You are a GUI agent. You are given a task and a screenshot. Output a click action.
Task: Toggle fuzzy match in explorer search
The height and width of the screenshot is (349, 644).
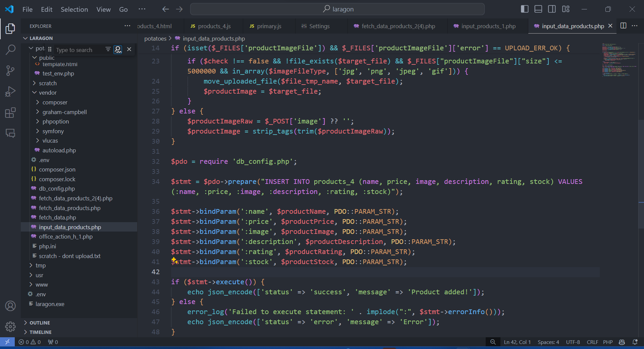pyautogui.click(x=118, y=50)
